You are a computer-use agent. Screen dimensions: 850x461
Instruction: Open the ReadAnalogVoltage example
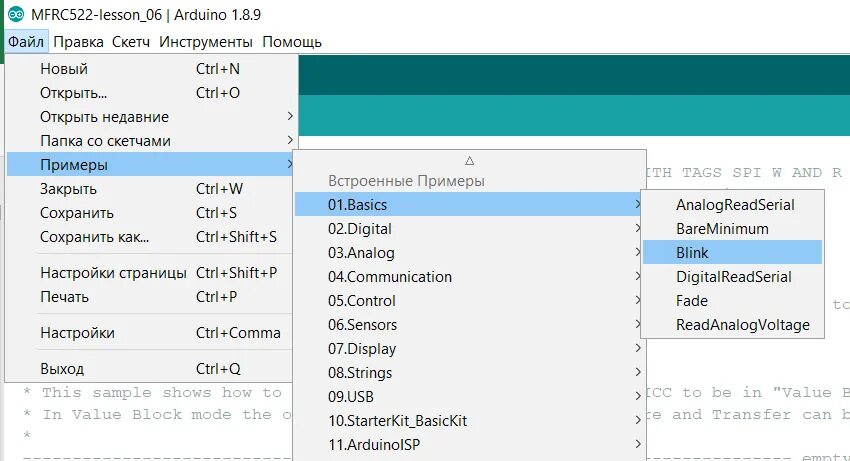coord(732,324)
